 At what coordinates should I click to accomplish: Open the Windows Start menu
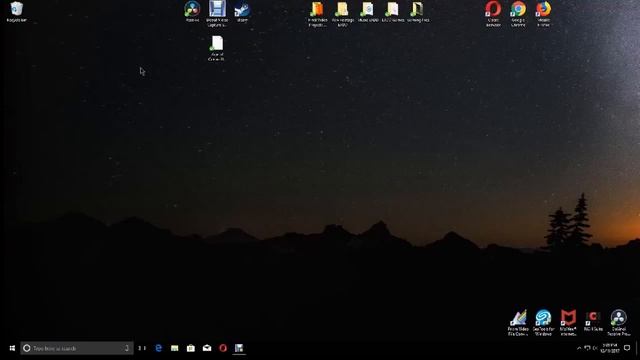(12, 348)
